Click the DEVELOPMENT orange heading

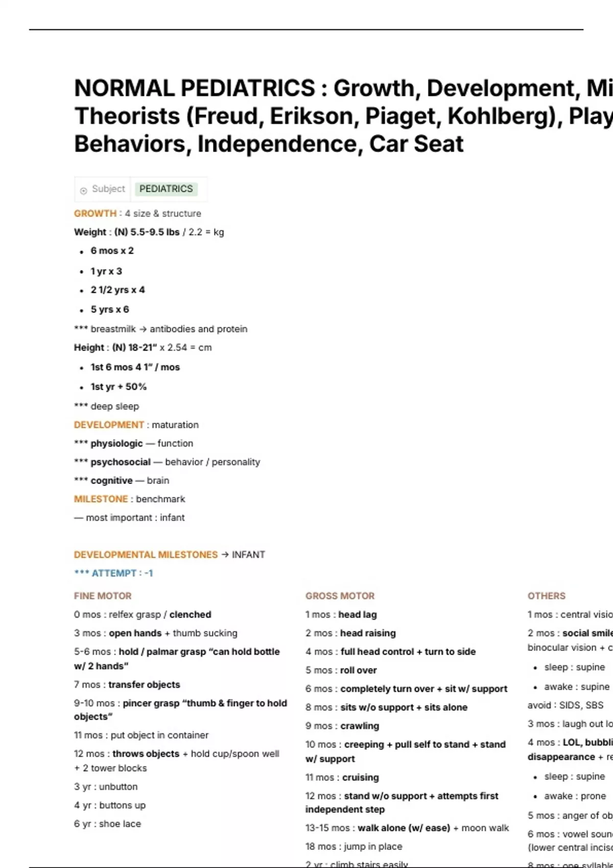click(109, 425)
